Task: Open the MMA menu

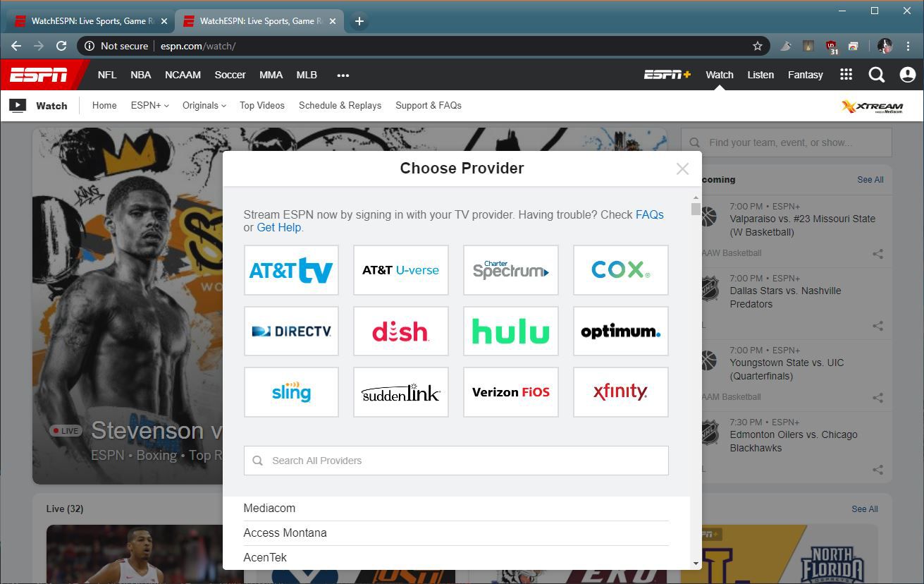Action: [x=271, y=75]
